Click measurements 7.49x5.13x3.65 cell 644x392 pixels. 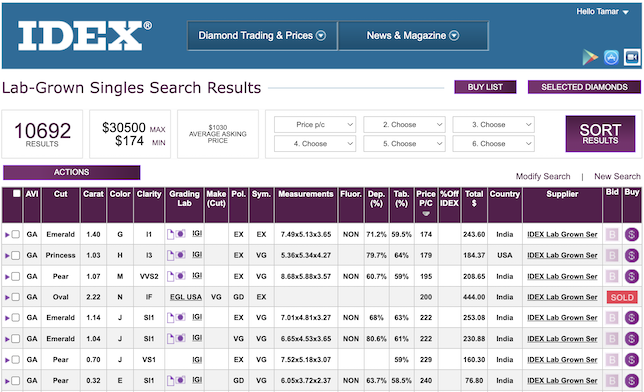[x=306, y=234]
